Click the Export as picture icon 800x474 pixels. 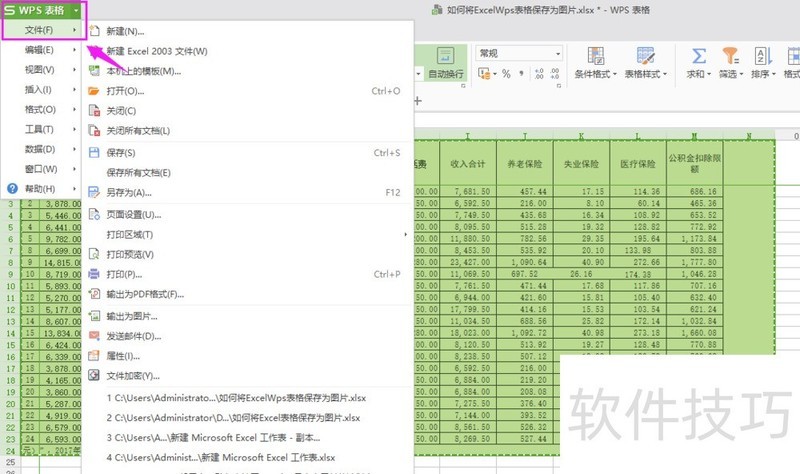(x=94, y=316)
